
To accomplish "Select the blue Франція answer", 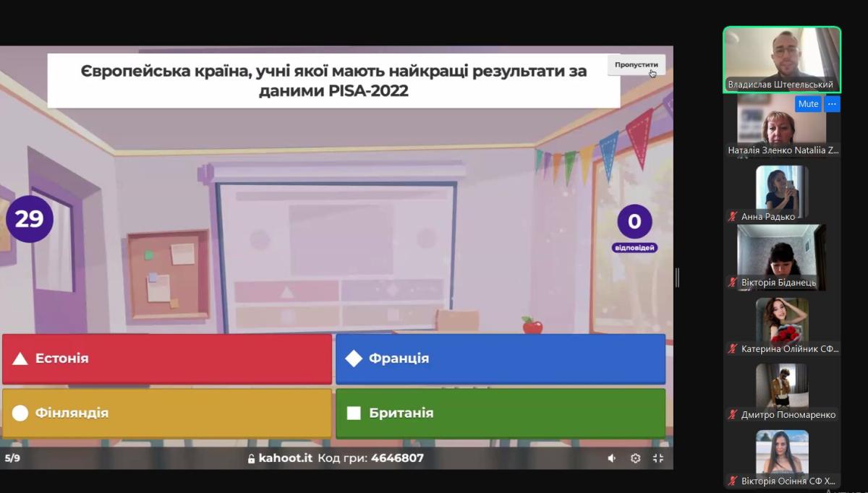I will [501, 359].
